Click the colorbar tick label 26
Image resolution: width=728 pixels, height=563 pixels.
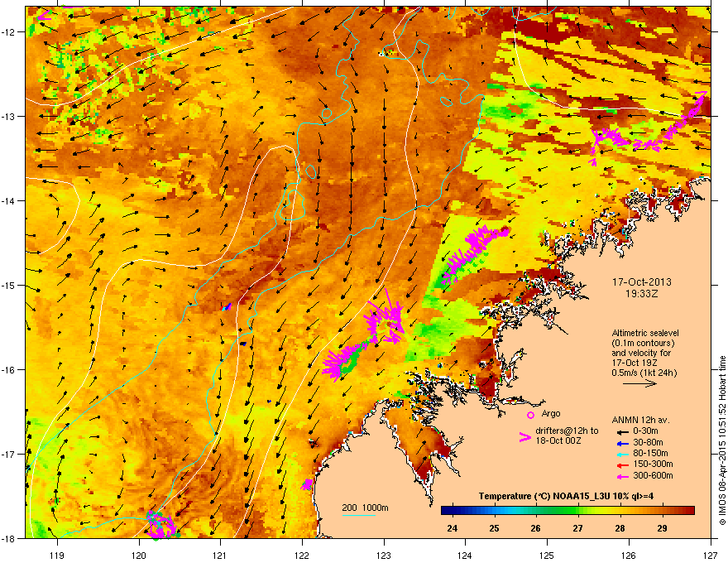pos(535,528)
